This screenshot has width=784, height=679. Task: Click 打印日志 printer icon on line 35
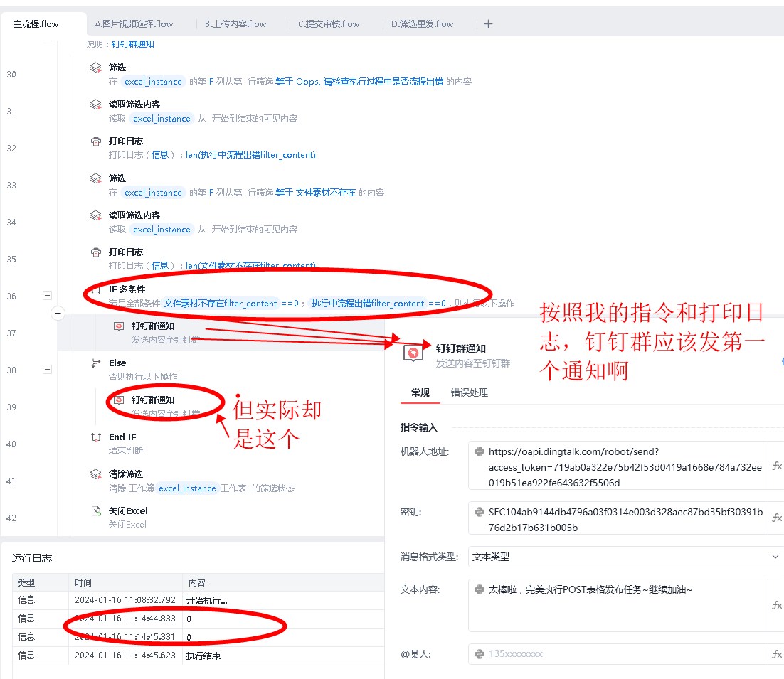click(x=95, y=252)
